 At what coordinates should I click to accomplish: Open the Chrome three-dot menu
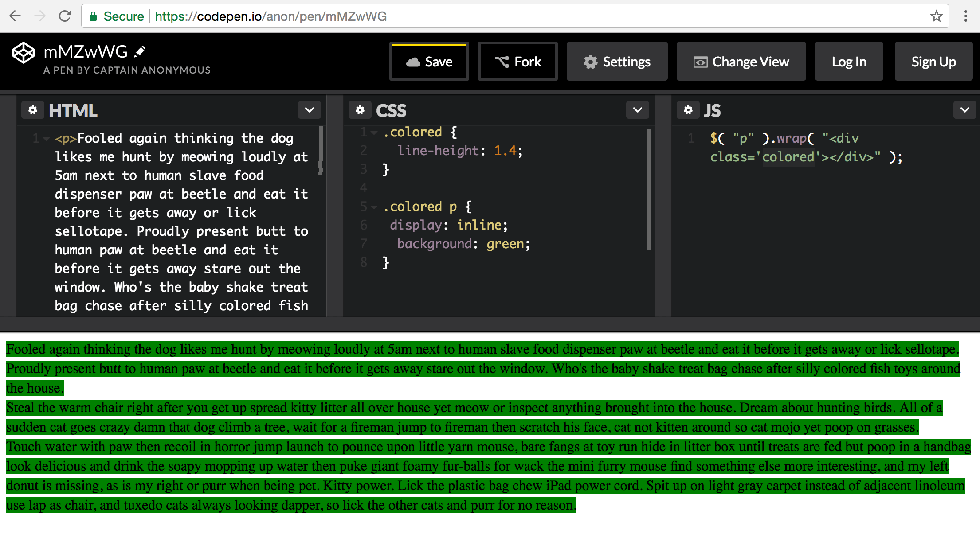(965, 16)
